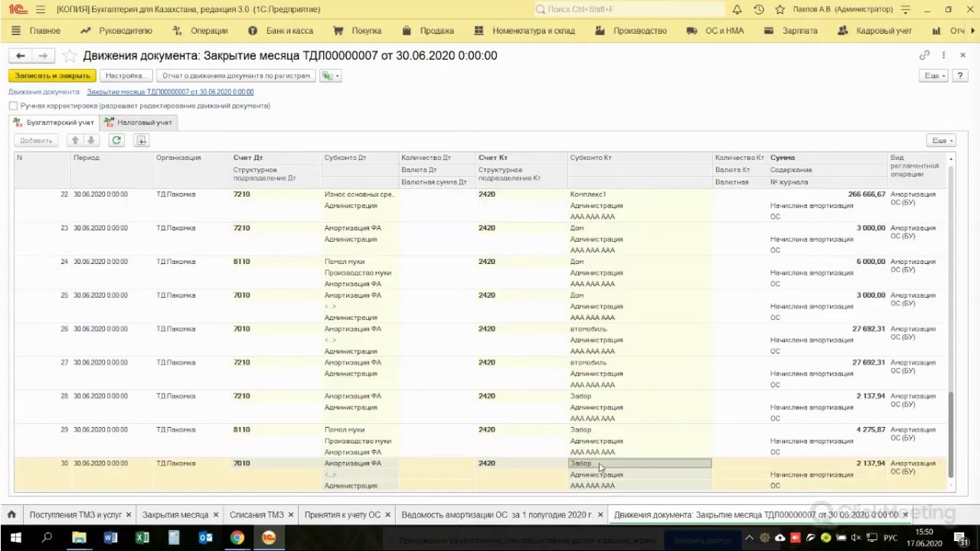Open Ведомость амортизации ОС tab
The height and width of the screenshot is (551, 980).
pos(497,515)
